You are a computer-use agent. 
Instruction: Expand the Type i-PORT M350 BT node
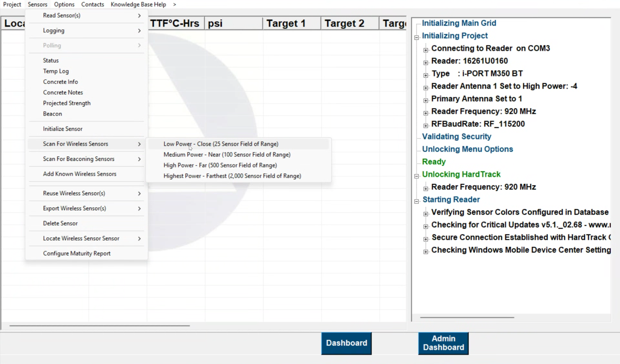[426, 75]
